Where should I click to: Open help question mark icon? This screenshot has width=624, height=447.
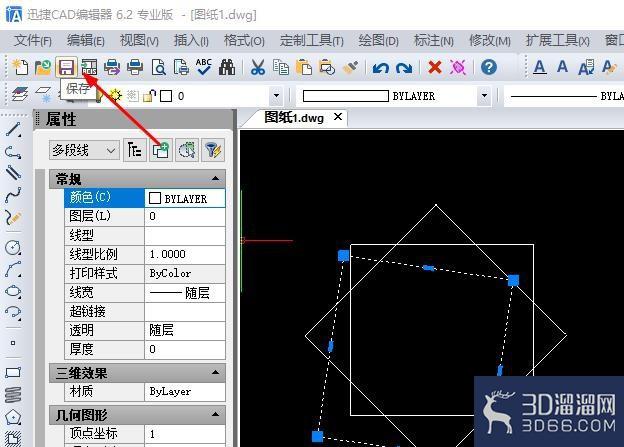489,67
